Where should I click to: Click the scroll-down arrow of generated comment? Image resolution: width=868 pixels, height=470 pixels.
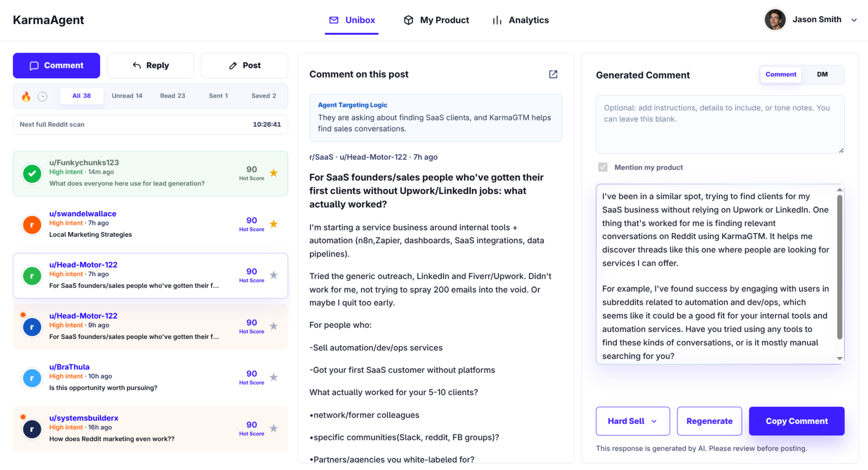pyautogui.click(x=839, y=359)
